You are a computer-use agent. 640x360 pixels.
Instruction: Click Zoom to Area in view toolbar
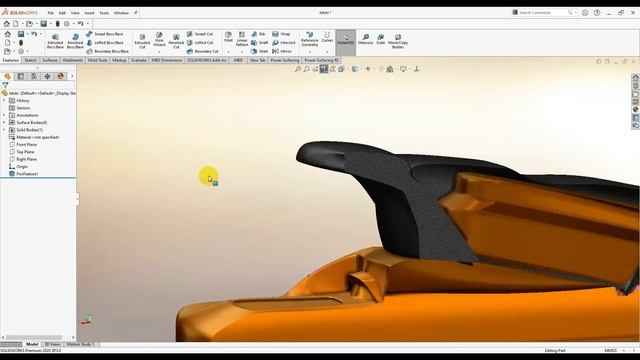pos(307,69)
